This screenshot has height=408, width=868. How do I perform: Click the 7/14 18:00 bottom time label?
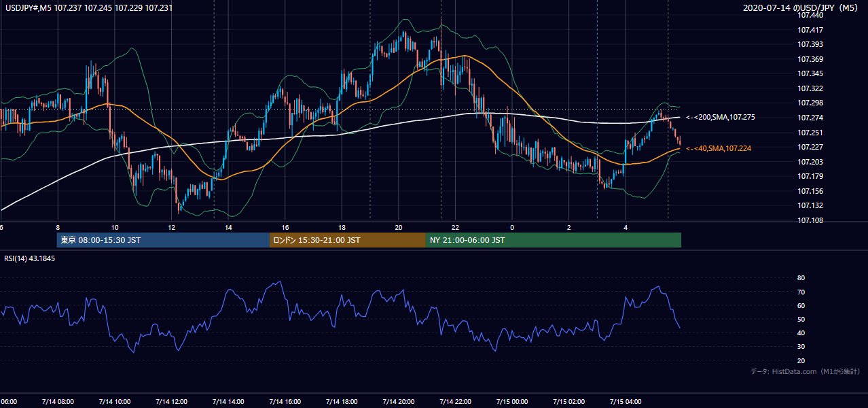(342, 401)
